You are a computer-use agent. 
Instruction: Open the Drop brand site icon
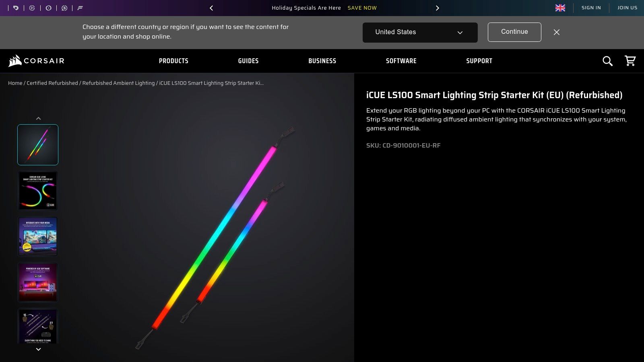pyautogui.click(x=16, y=8)
